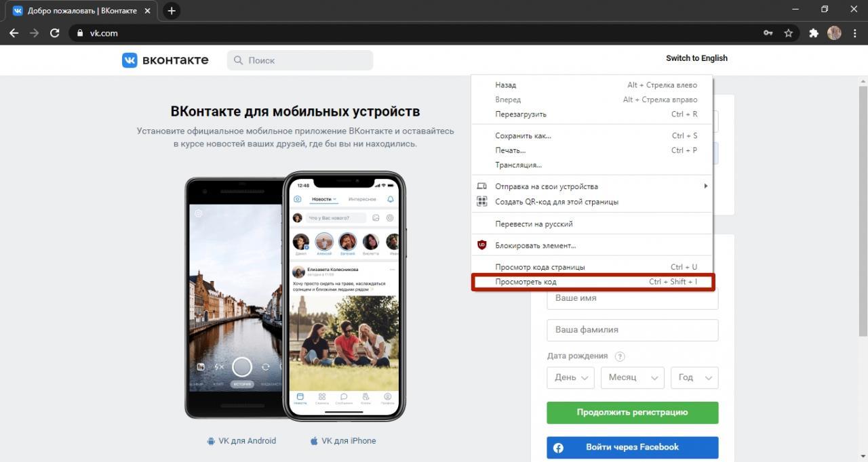
Task: Open the Extensions puzzle icon
Action: tap(814, 33)
